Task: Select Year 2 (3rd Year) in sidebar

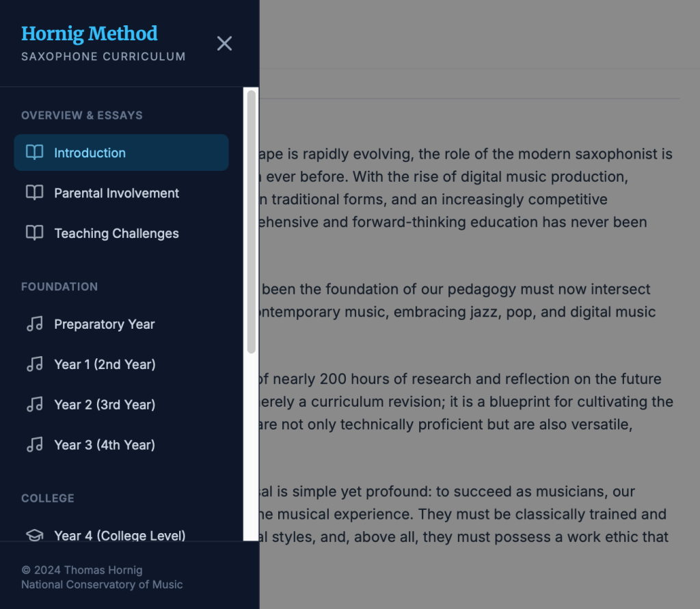Action: (x=105, y=405)
